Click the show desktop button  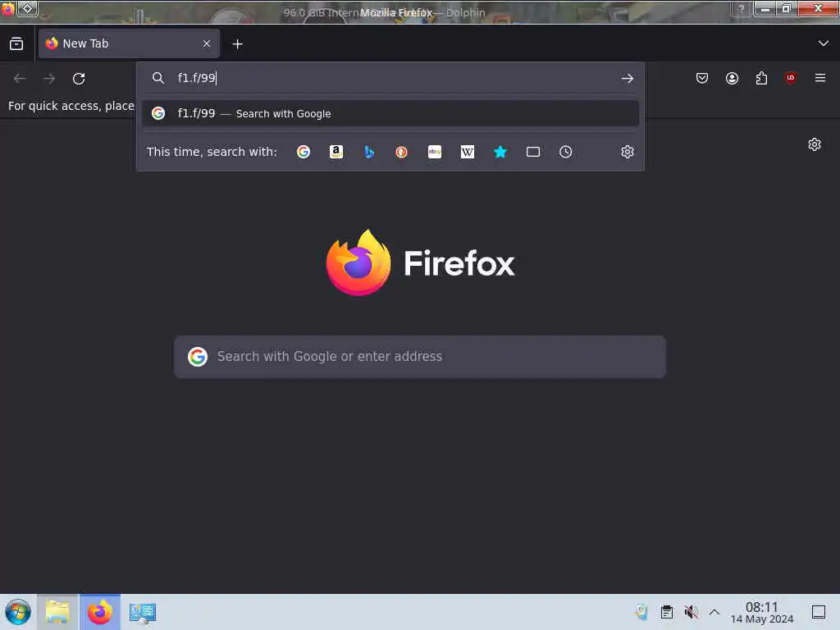[x=819, y=612]
